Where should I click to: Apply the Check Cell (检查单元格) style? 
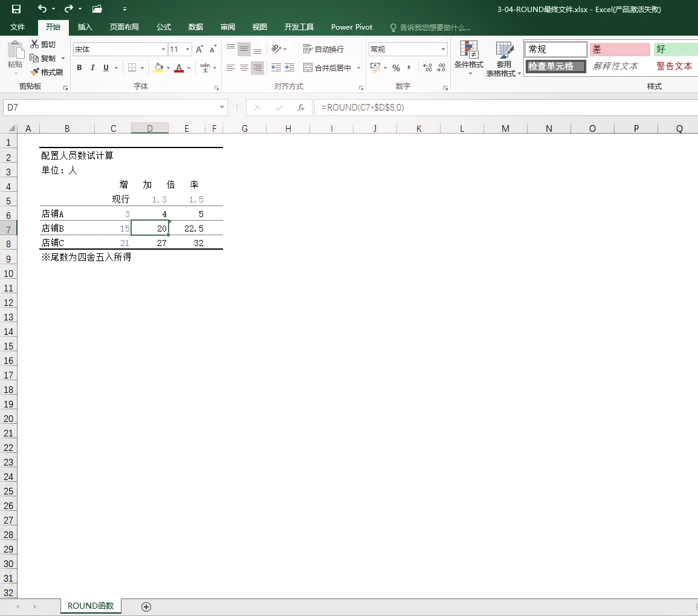[x=555, y=66]
